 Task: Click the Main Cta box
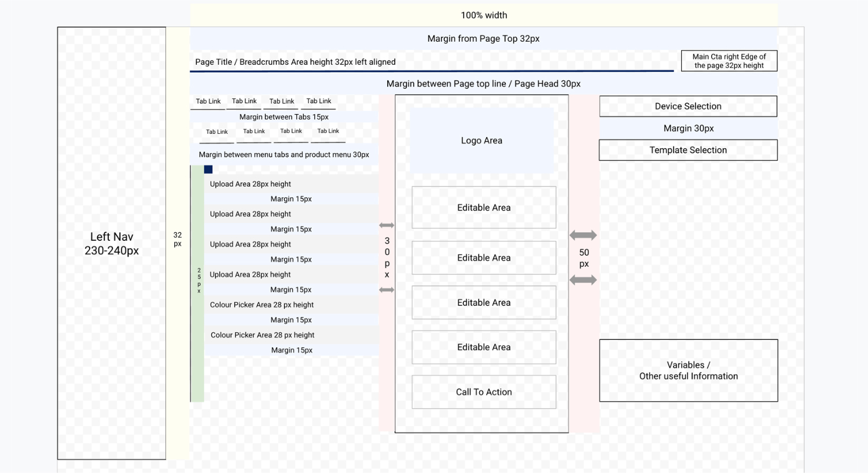click(x=729, y=61)
